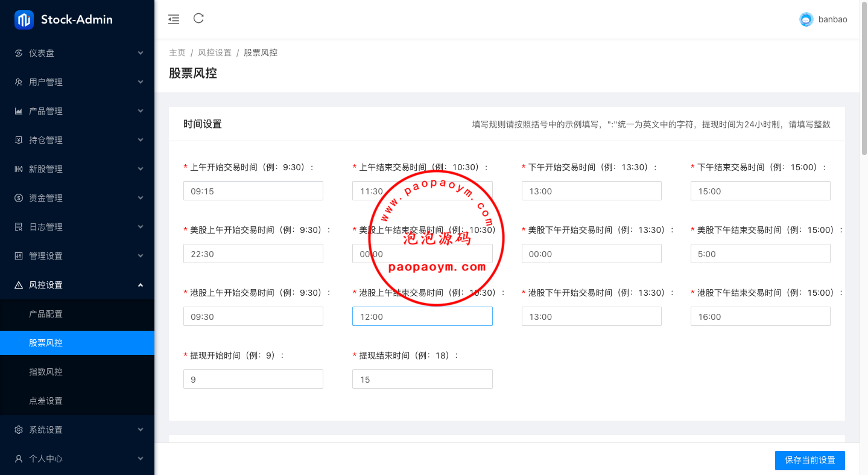868x475 pixels.
Task: Click the 提现开始时间 input field
Action: [x=253, y=379]
